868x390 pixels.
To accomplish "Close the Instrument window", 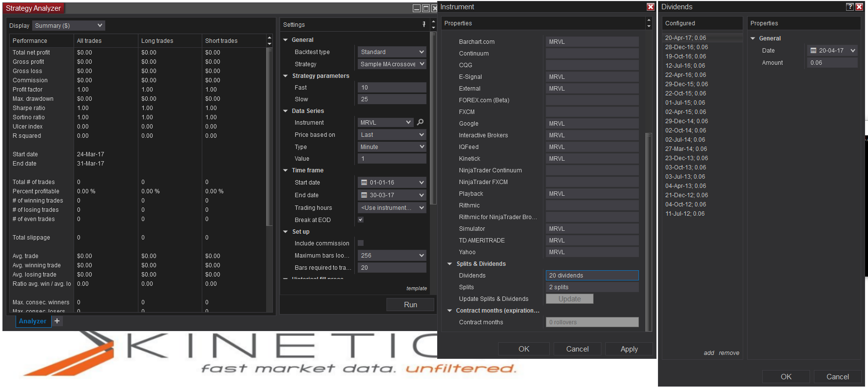I will 650,7.
